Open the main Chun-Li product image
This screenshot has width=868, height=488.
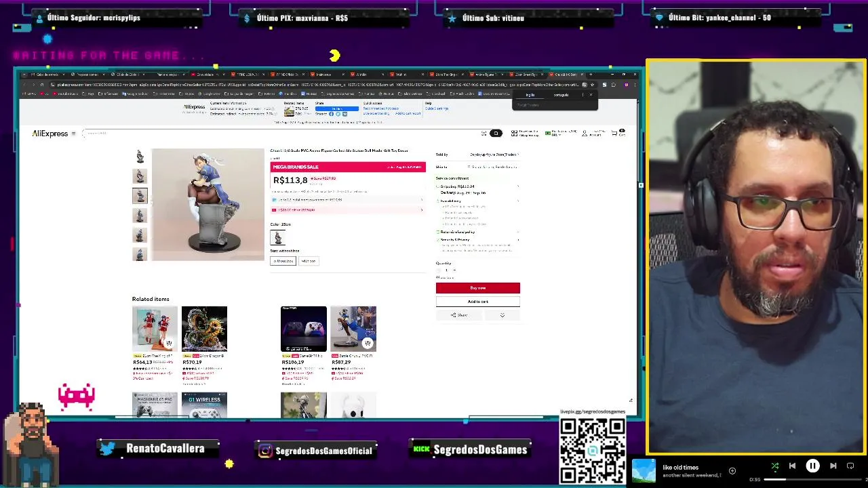pyautogui.click(x=208, y=204)
